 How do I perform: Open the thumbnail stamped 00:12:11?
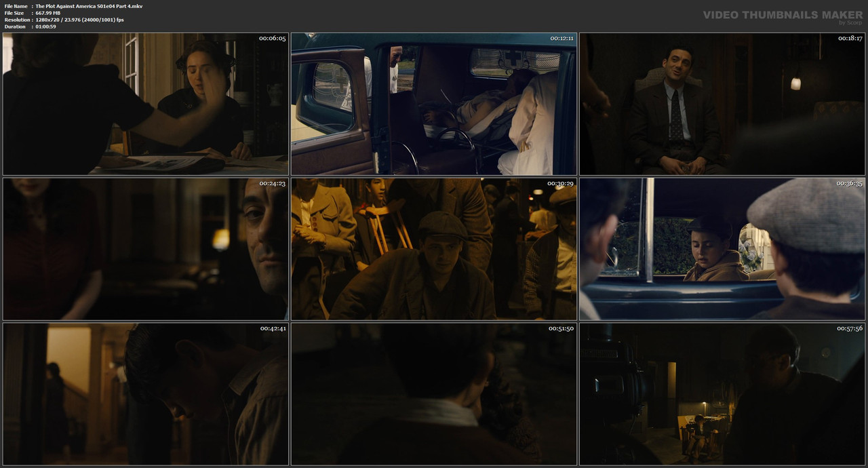434,104
